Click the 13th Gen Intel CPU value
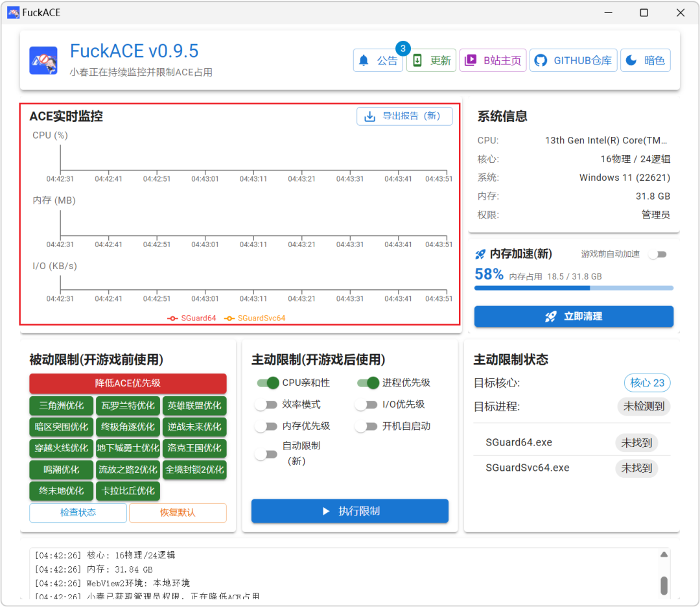This screenshot has width=700, height=607. coord(606,140)
